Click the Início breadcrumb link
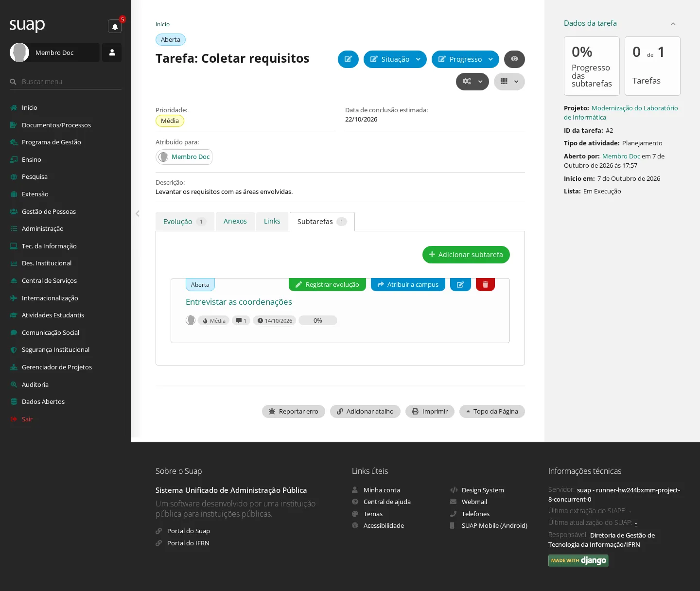This screenshot has width=700, height=591. pos(162,24)
